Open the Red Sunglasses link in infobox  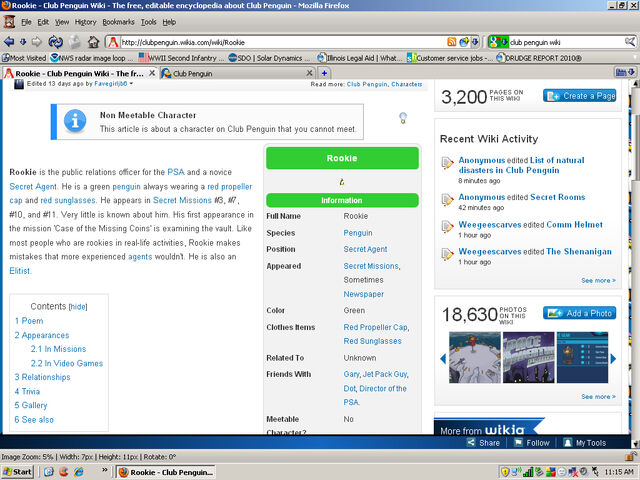tap(372, 341)
